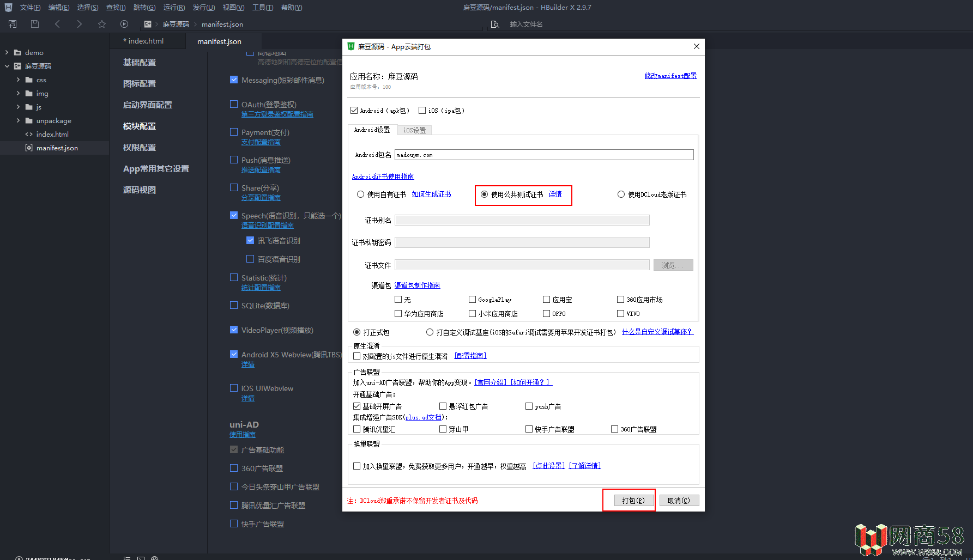Open 修改manifest配置 link
This screenshot has height=560, width=973.
[670, 76]
